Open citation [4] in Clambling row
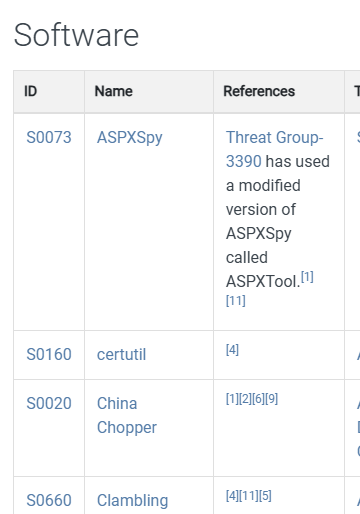Image resolution: width=360 pixels, height=514 pixels. point(232,496)
